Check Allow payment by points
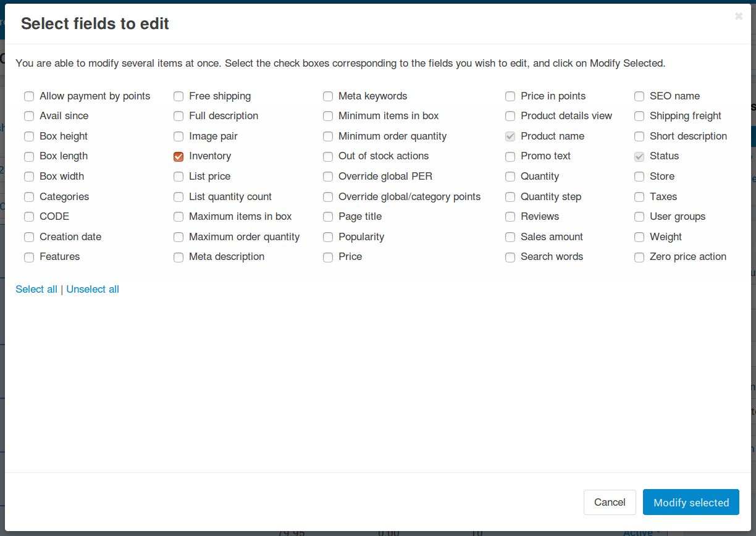This screenshot has width=756, height=536. pyautogui.click(x=29, y=96)
